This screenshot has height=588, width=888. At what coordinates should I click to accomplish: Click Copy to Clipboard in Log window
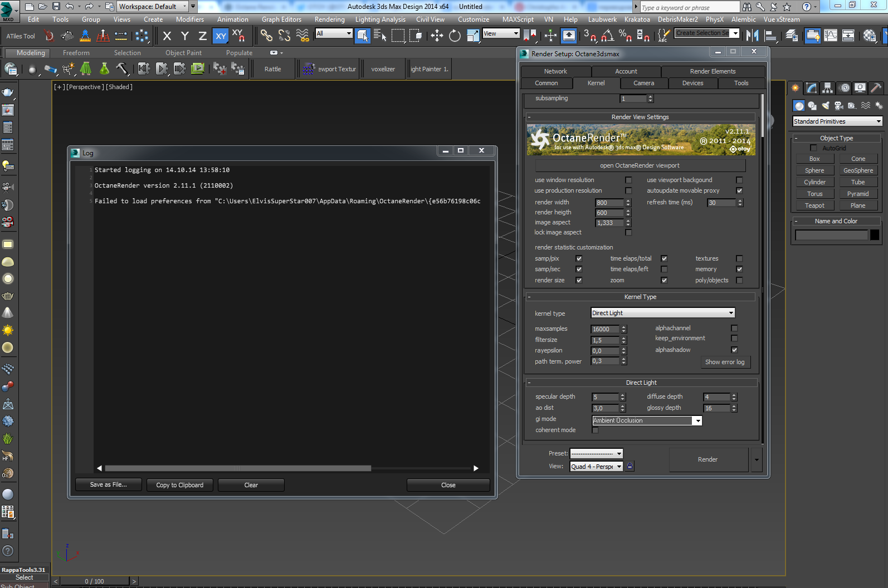[179, 485]
